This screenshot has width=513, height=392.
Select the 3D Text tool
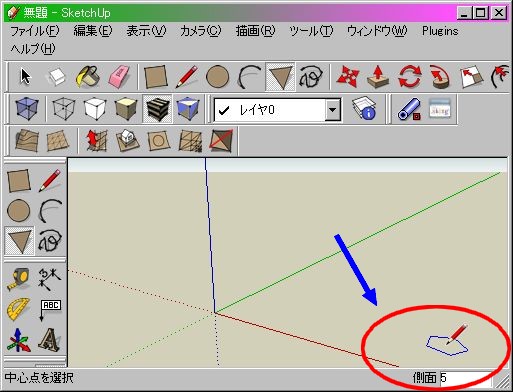tap(49, 340)
